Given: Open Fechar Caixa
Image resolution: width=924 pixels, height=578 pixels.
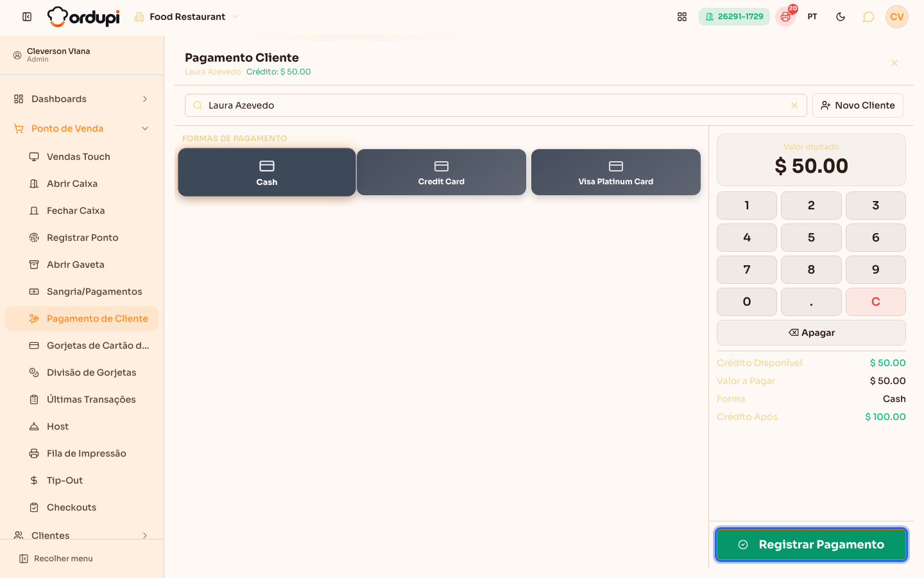Looking at the screenshot, I should click(81, 211).
